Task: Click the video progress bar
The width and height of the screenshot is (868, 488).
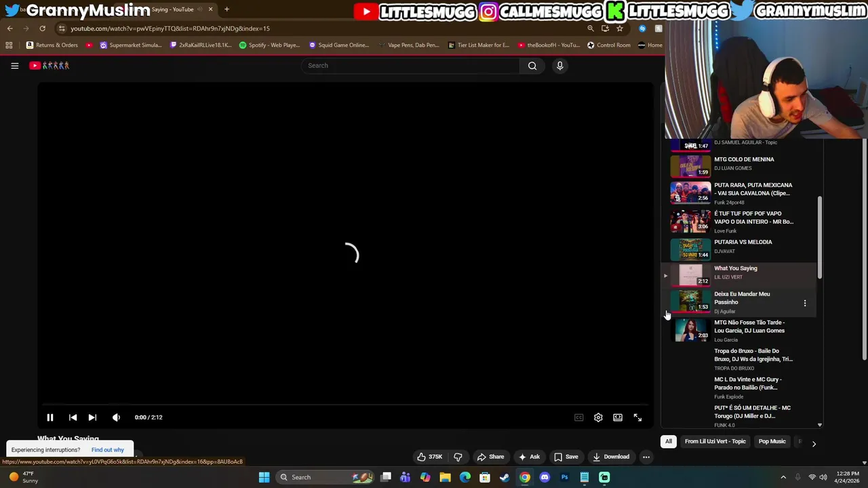Action: pos(344,405)
